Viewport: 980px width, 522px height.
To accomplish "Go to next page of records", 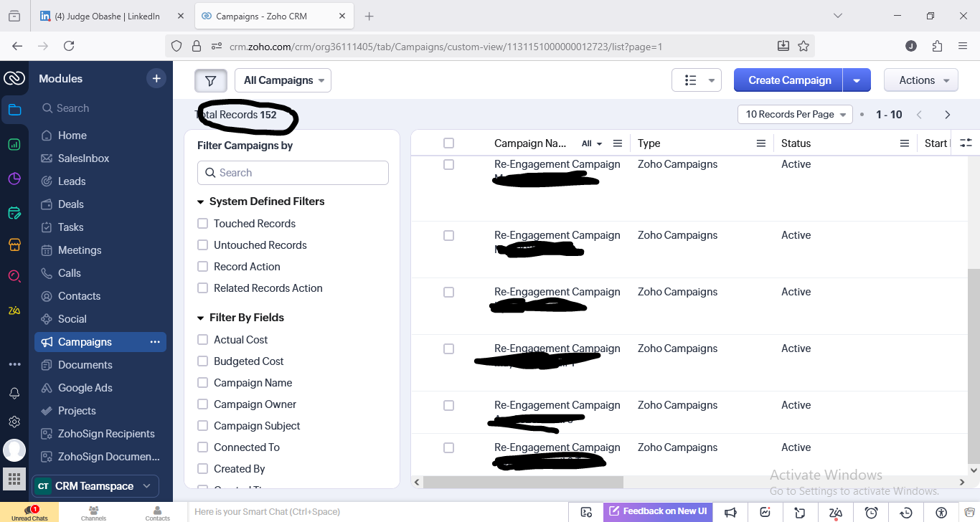I will point(948,115).
